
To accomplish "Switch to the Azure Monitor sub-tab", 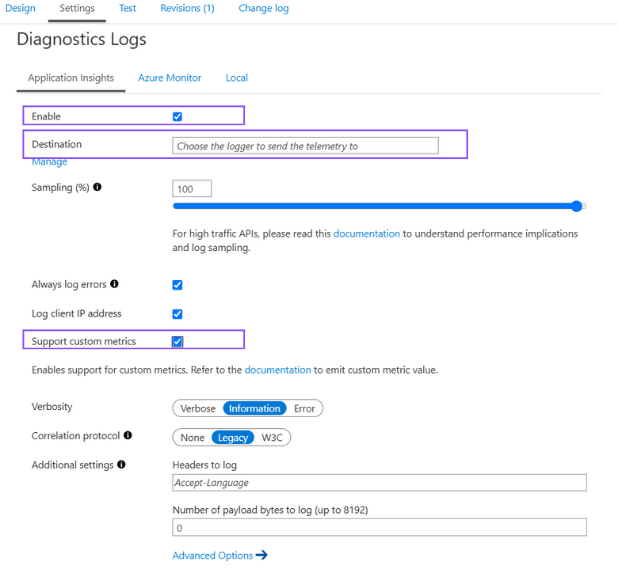I will tap(170, 78).
